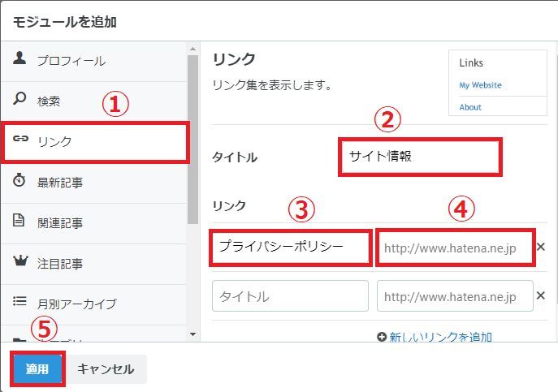Click the description リンク集を表示します。
This screenshot has height=392, width=558.
pos(272,85)
